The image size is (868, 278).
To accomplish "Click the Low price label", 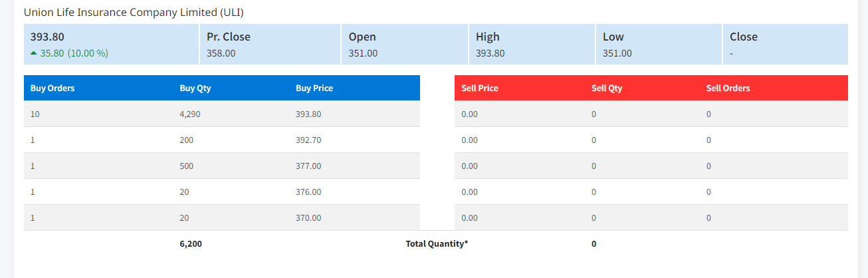I will pyautogui.click(x=613, y=37).
